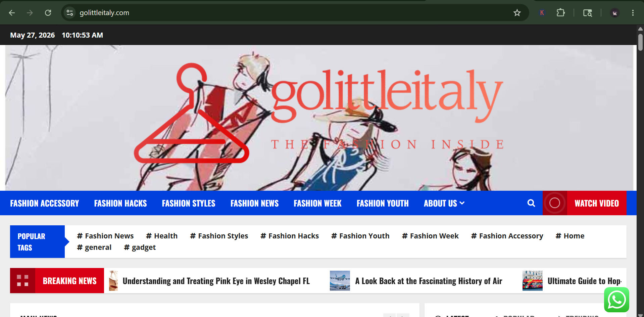The width and height of the screenshot is (644, 317).
Task: Open A Look Back at Air headline
Action: 429,281
